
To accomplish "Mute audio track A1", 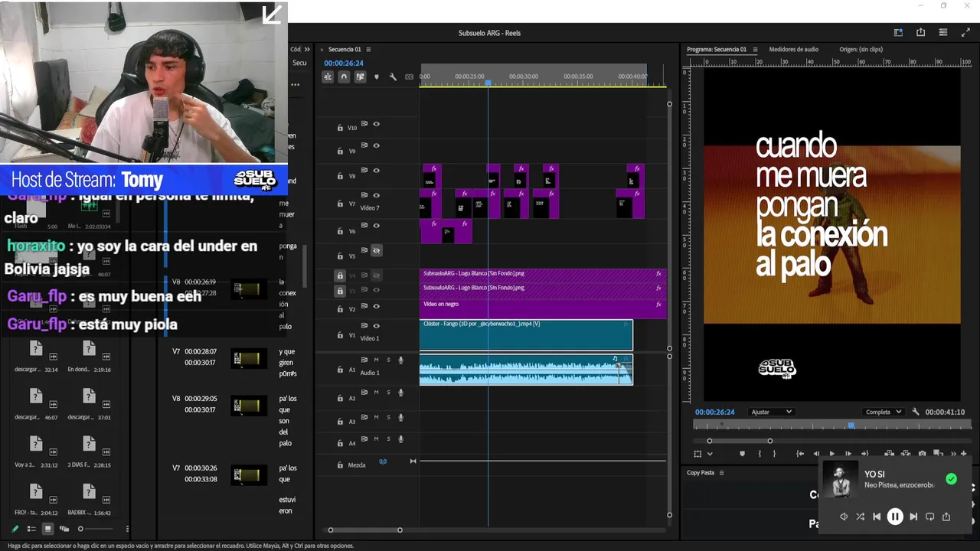I will 376,360.
